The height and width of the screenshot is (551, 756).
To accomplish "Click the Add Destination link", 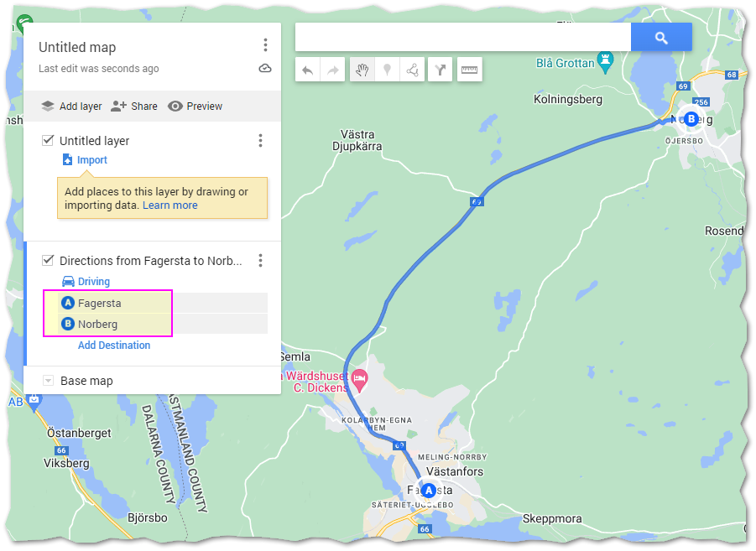I will tap(114, 346).
